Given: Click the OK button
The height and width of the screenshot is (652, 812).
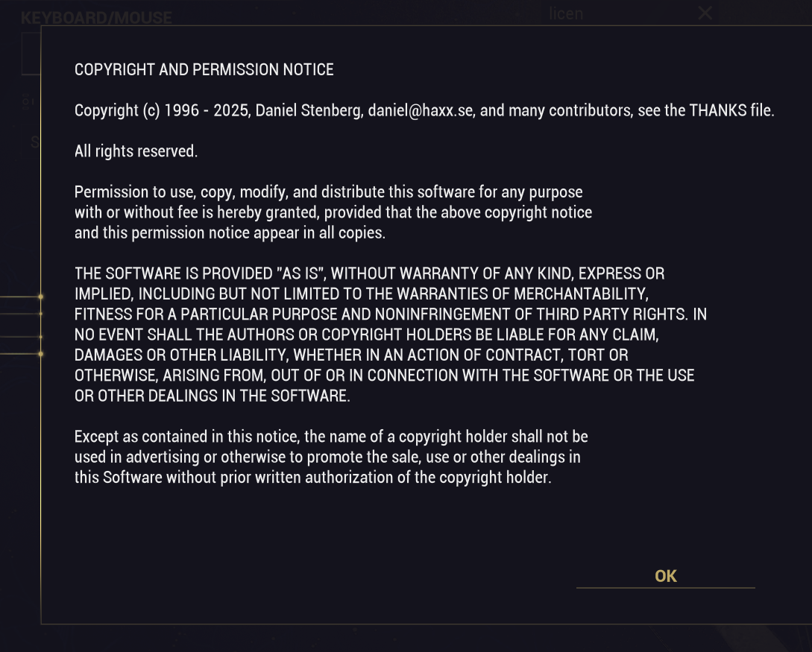Looking at the screenshot, I should [665, 576].
